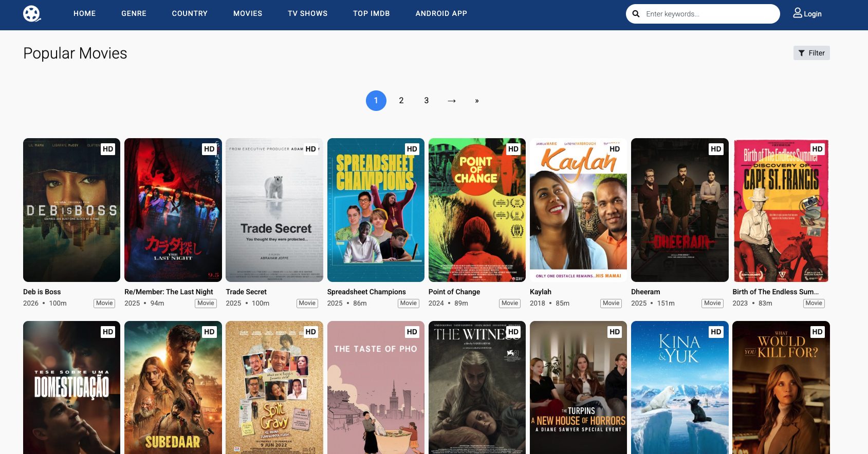Open The Taste of Pho poster

point(376,388)
